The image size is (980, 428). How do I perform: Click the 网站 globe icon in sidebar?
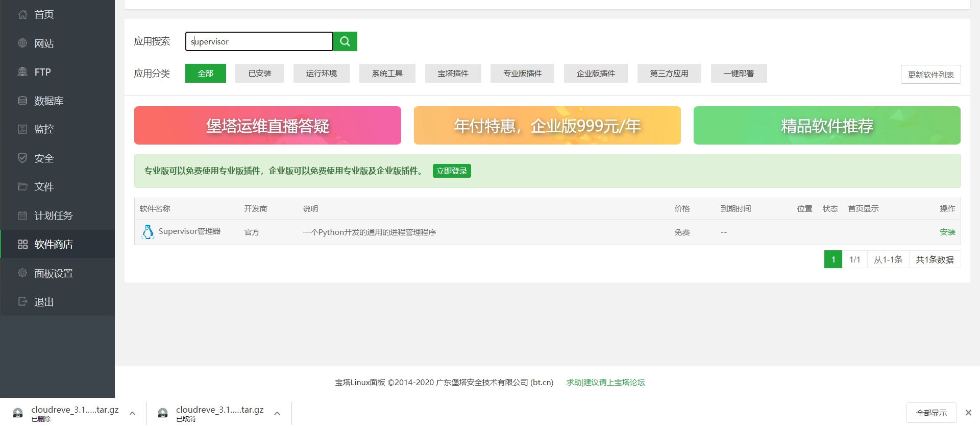[x=22, y=43]
